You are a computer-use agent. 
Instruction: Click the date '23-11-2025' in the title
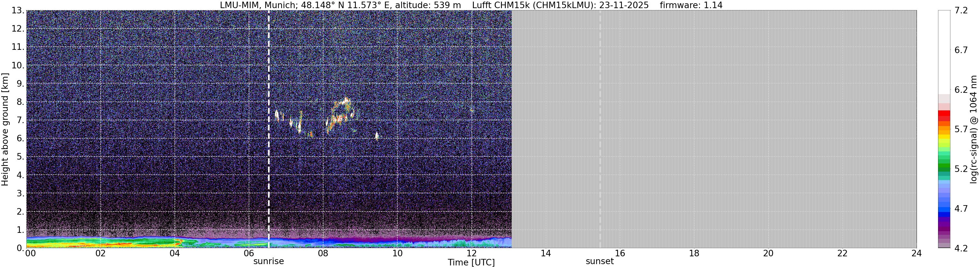click(624, 5)
